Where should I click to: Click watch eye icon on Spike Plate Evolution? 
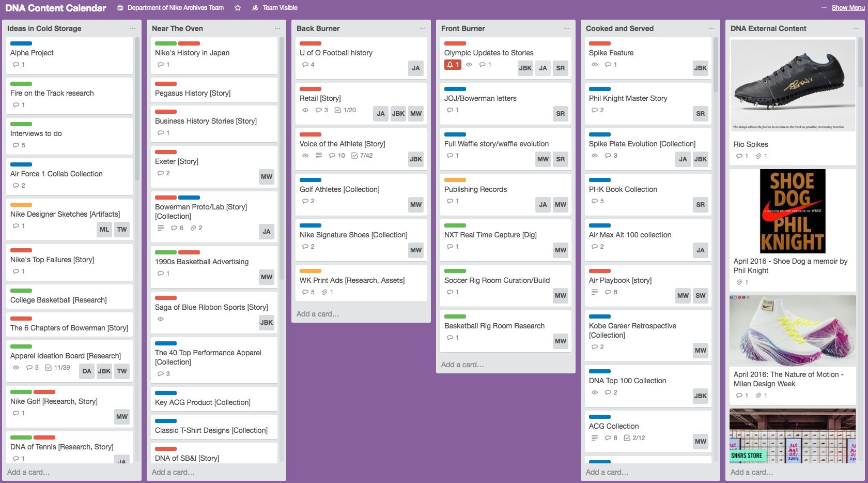click(x=595, y=156)
